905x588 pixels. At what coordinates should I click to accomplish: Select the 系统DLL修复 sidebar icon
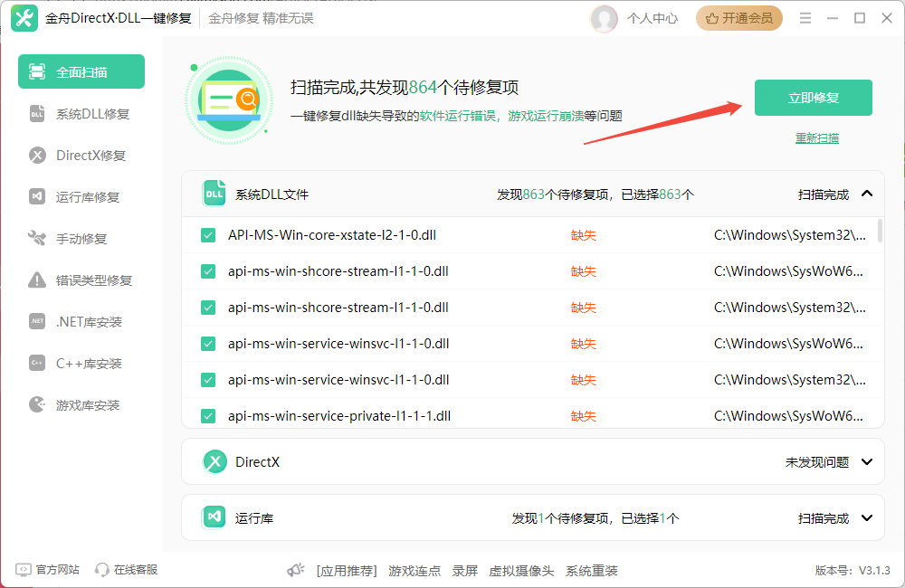point(37,114)
